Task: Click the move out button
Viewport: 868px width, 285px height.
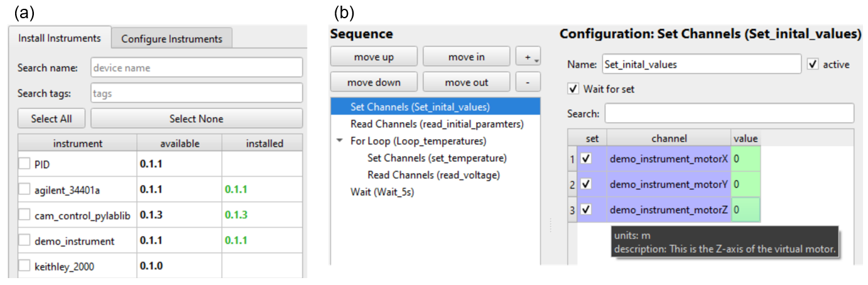Action: (466, 82)
